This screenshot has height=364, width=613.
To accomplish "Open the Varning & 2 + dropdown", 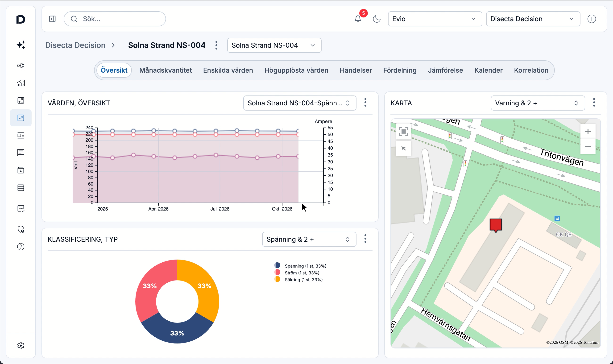I will [538, 103].
